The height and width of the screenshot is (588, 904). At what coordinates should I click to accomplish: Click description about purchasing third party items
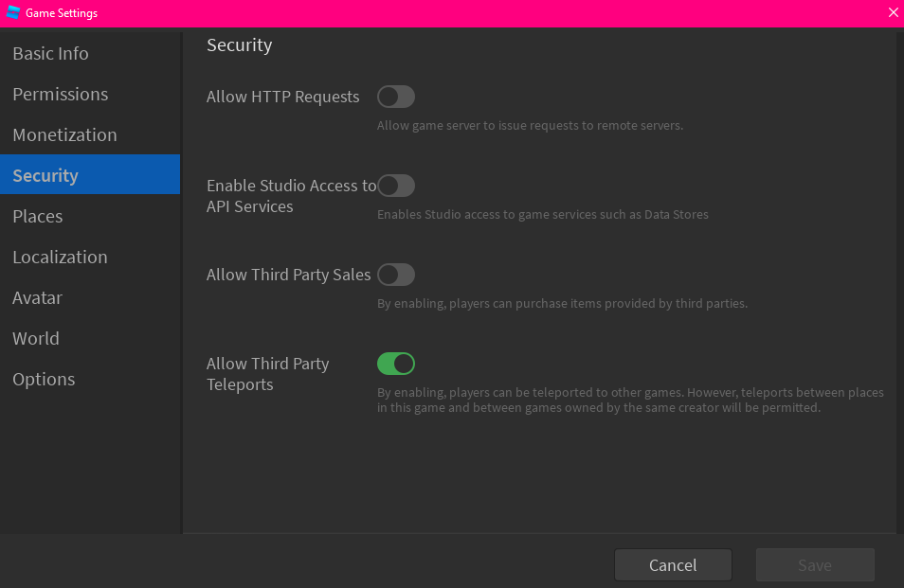[x=562, y=304]
